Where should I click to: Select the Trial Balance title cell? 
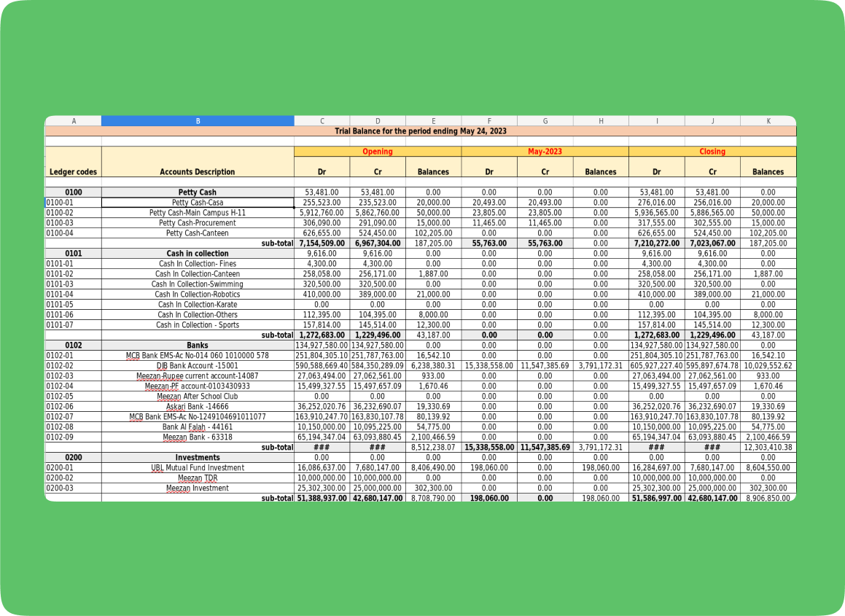click(x=420, y=131)
